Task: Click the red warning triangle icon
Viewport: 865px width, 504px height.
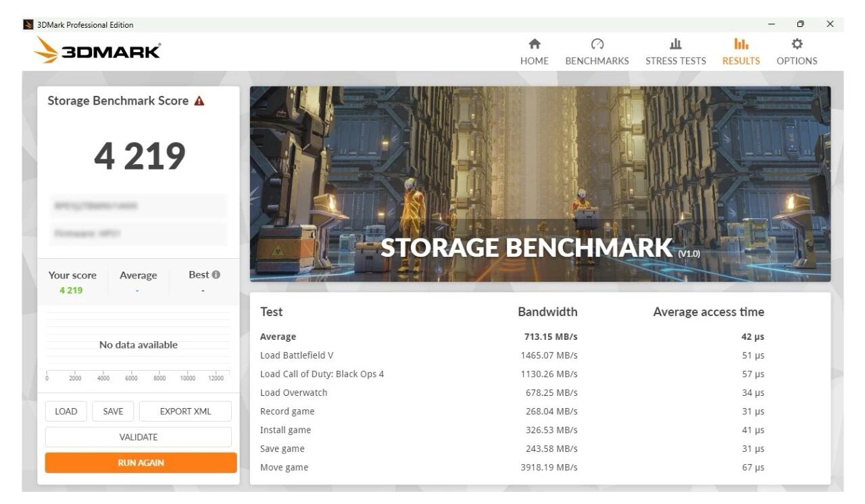Action: 199,101
